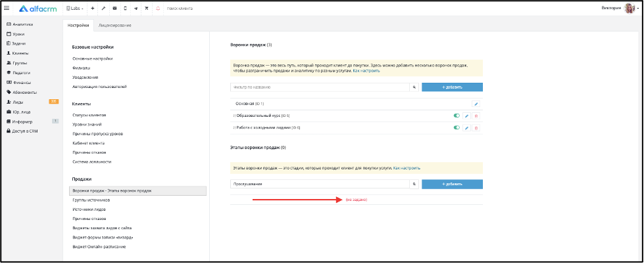Search funnels with the magnifier button
Screen dimensions: 644x264
tap(414, 87)
